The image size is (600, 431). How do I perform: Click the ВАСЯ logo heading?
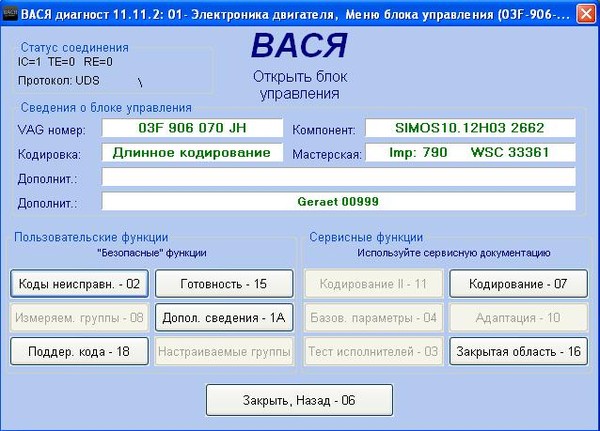(x=299, y=46)
